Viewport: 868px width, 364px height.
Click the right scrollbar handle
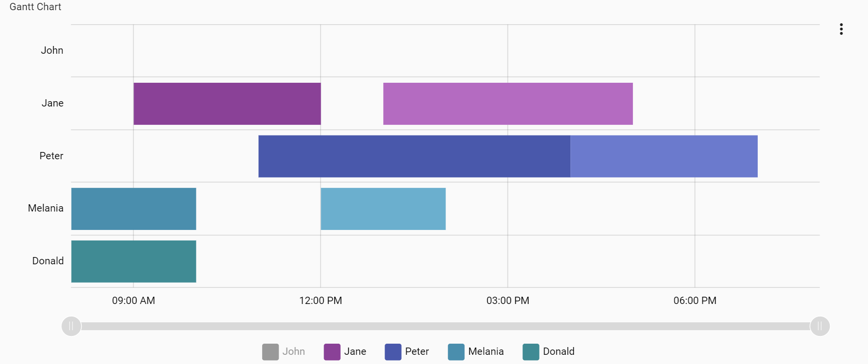pos(819,326)
